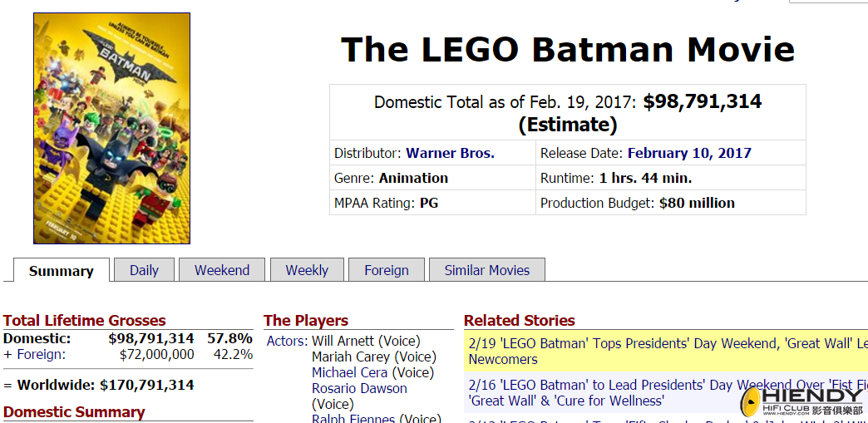Screen dimensions: 868x423
Task: Select the Summary tab
Action: pos(61,271)
